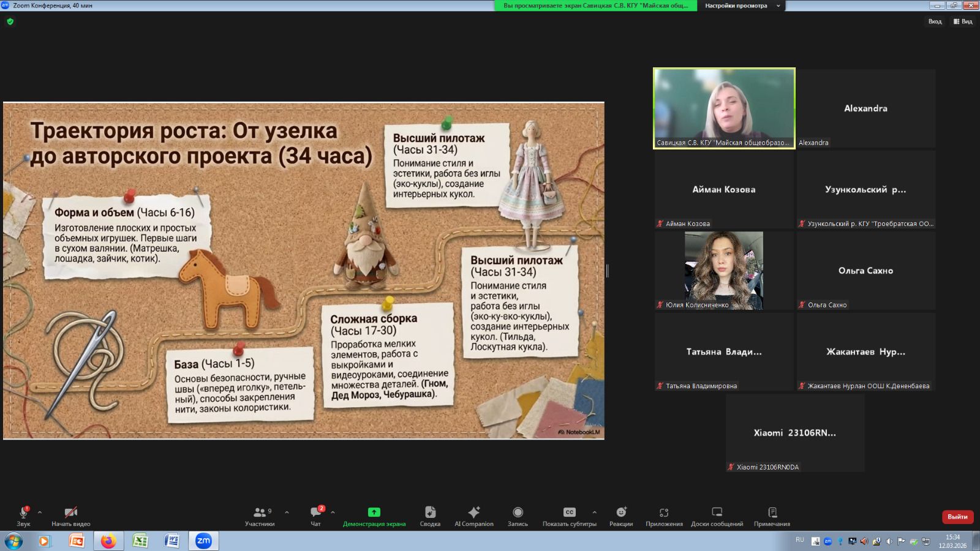Expand subtitle options chevron
This screenshot has height=551, width=980.
(594, 512)
